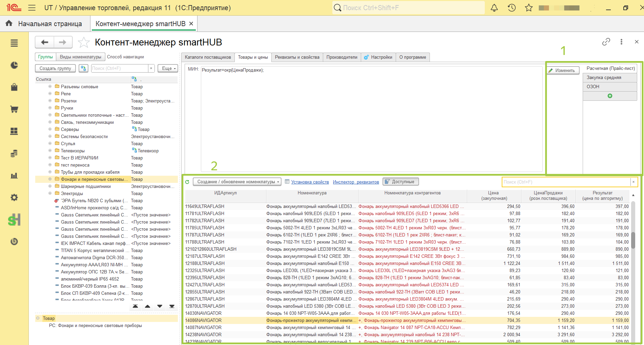This screenshot has width=644, height=345.
Task: Open the history clock icon
Action: click(512, 8)
